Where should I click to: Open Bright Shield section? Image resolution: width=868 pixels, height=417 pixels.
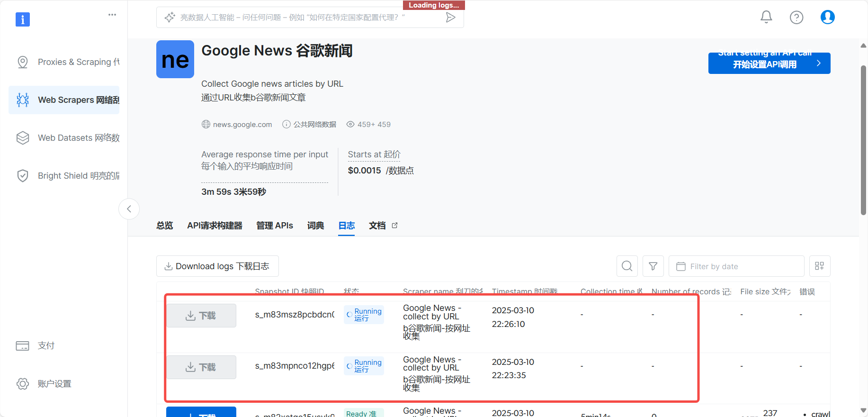pos(64,176)
